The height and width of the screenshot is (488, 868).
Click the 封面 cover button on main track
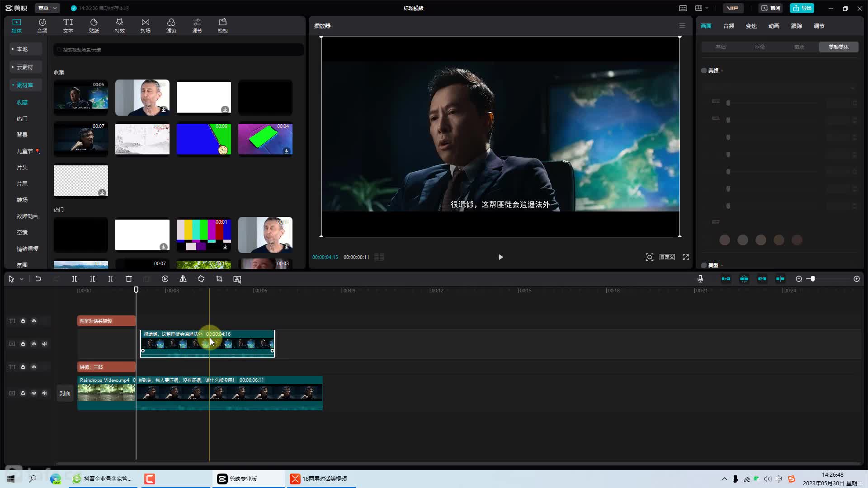point(65,394)
